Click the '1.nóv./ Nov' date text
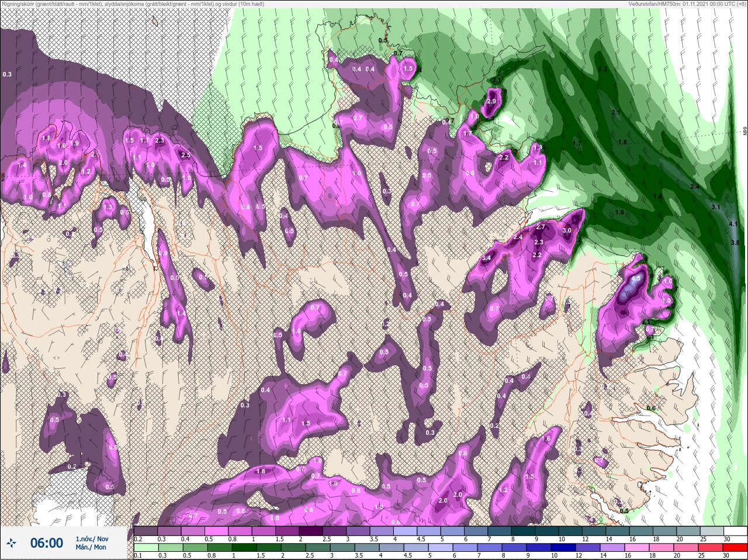Image resolution: width=748 pixels, height=560 pixels. point(92,538)
